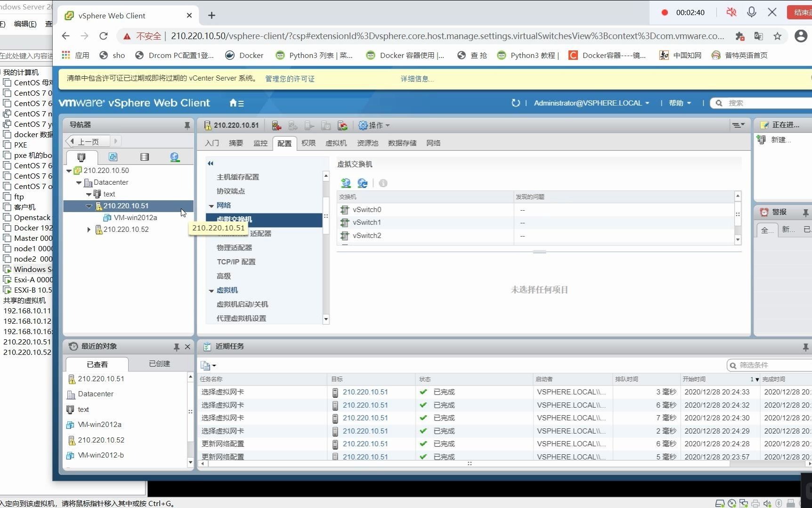812x508 pixels.
Task: Toggle the microphone in the recorder bar
Action: [x=752, y=12]
